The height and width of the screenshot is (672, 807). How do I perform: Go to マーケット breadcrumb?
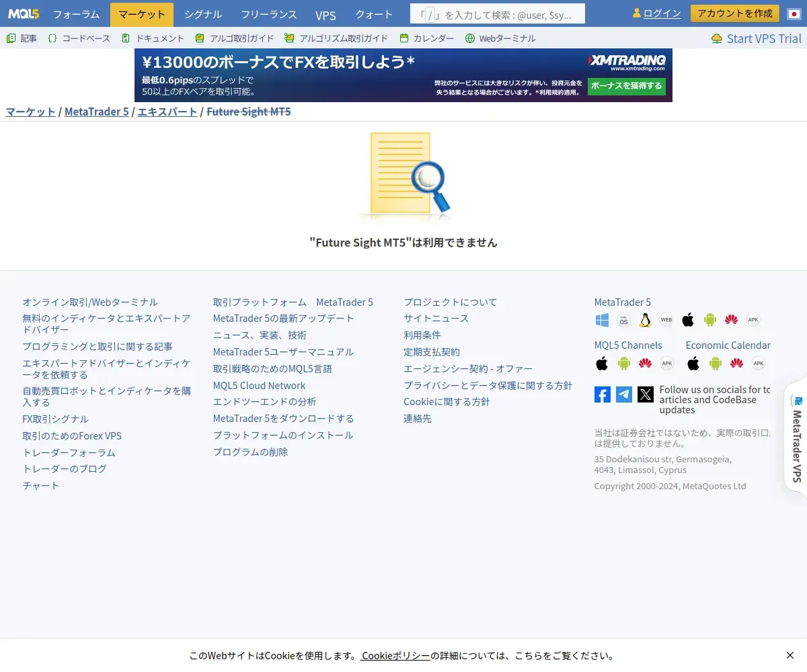point(31,112)
